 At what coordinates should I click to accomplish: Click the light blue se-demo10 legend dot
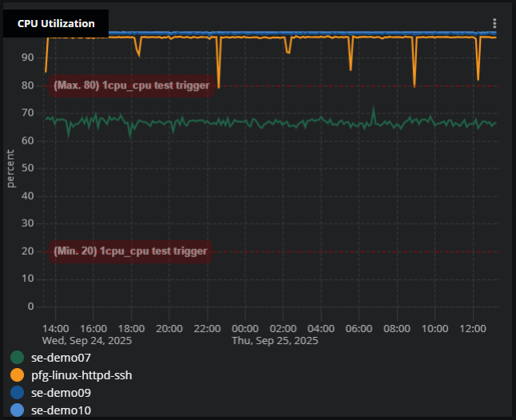[x=17, y=410]
